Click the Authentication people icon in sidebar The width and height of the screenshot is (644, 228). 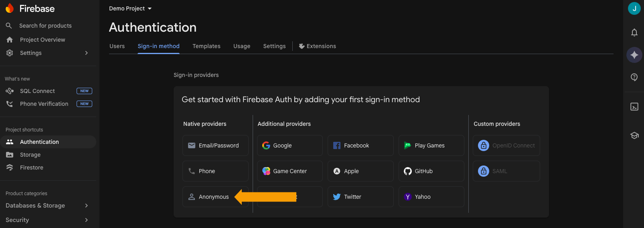pos(10,142)
